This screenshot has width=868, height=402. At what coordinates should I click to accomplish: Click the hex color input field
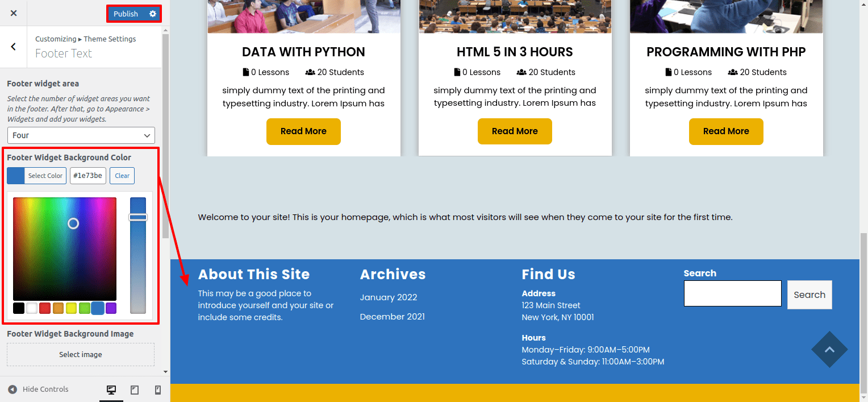pyautogui.click(x=88, y=176)
